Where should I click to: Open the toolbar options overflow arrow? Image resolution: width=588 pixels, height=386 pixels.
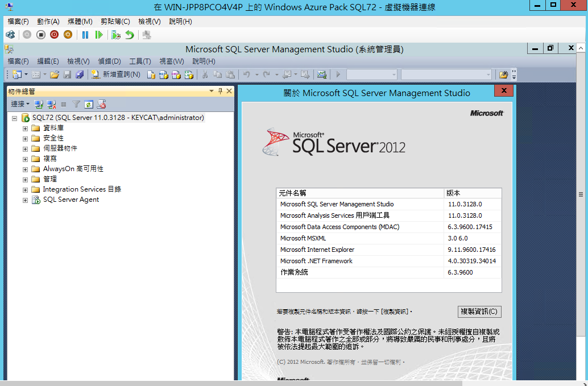click(x=514, y=74)
